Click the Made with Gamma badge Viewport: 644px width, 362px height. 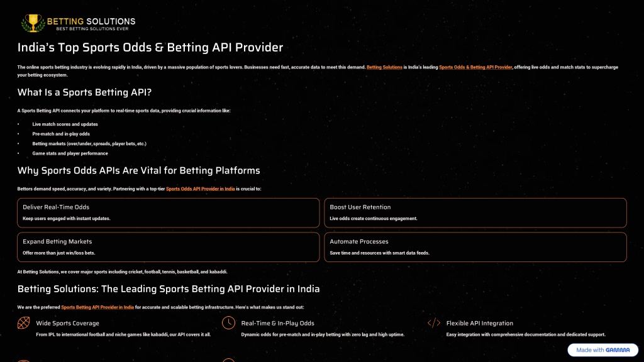pyautogui.click(x=602, y=350)
